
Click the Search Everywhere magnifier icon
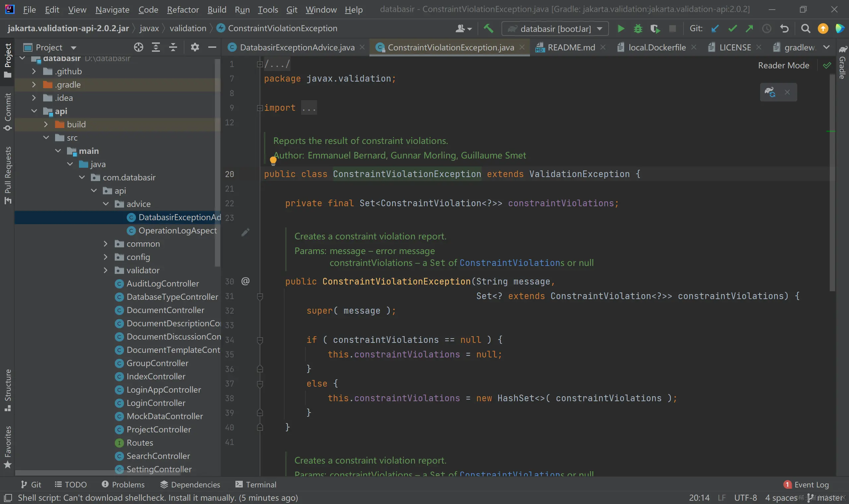pos(805,29)
